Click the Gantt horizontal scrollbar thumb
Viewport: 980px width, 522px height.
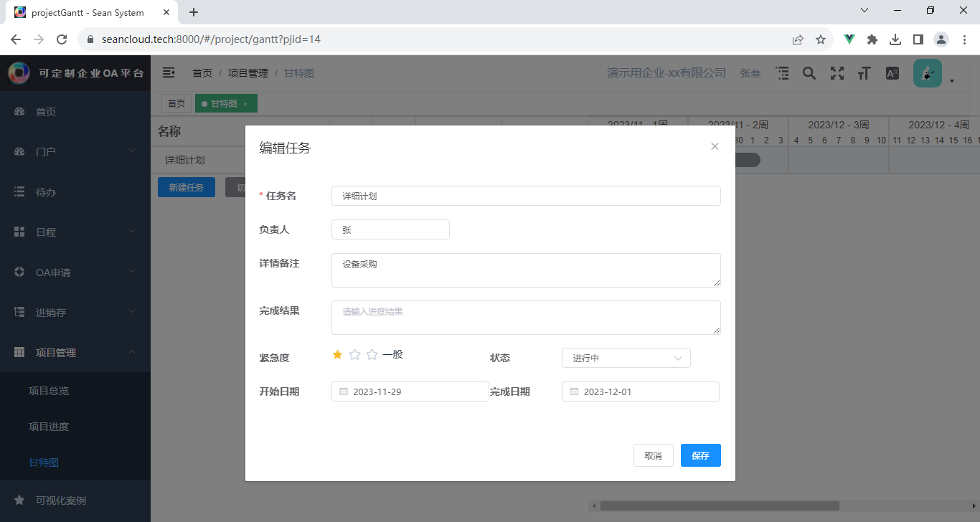tap(720, 506)
